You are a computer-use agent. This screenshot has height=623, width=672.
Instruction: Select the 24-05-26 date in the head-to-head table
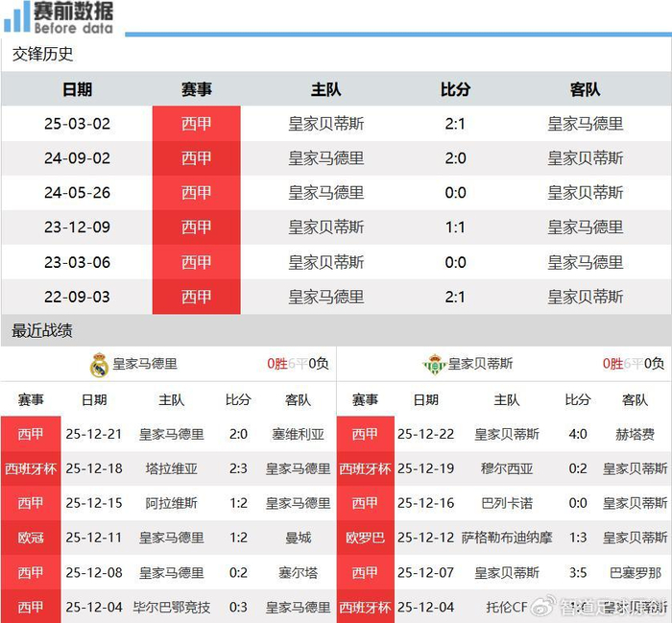click(x=77, y=193)
